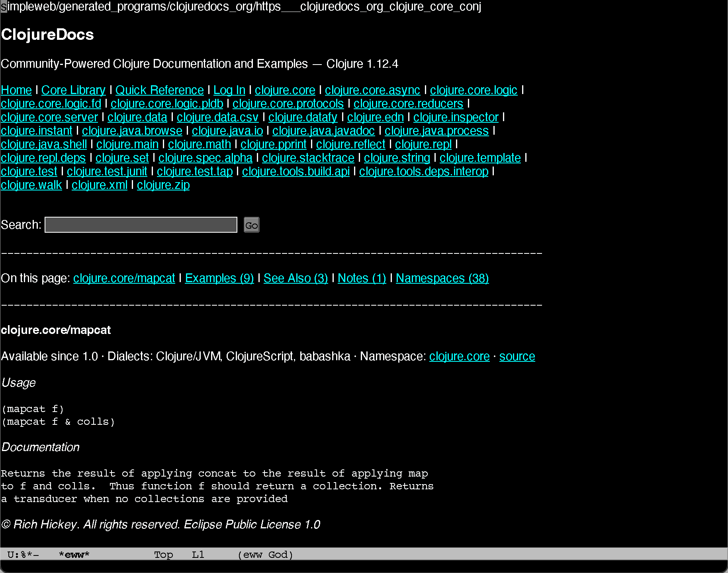Jump to Examples (9) section
The height and width of the screenshot is (573, 728).
[x=219, y=279]
